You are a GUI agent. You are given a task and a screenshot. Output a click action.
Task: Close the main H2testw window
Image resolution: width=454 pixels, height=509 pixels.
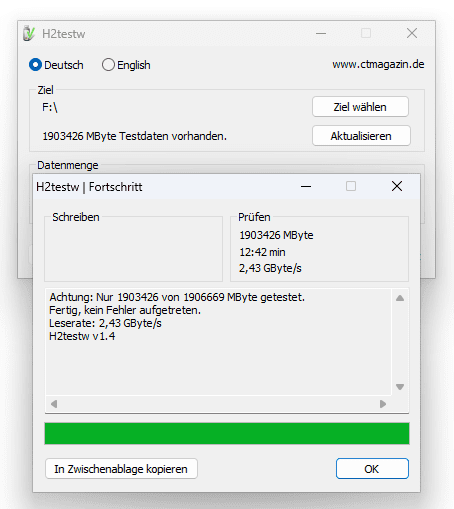[412, 33]
